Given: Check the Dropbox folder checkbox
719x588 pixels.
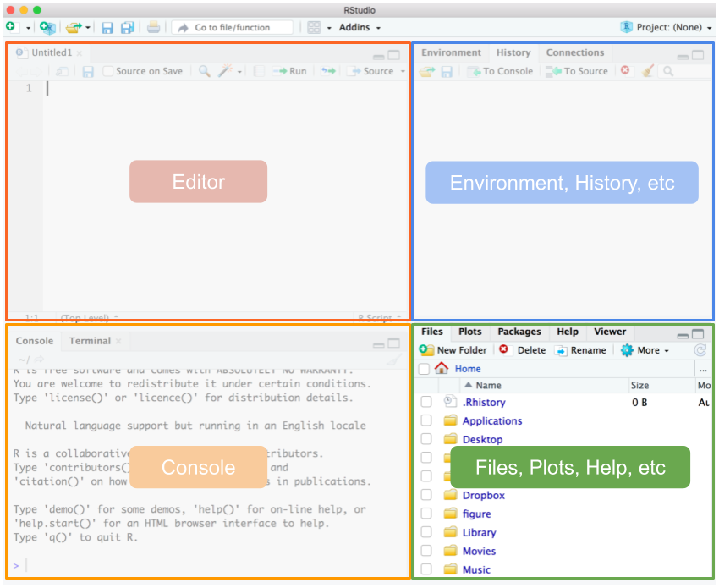Looking at the screenshot, I should tap(426, 495).
